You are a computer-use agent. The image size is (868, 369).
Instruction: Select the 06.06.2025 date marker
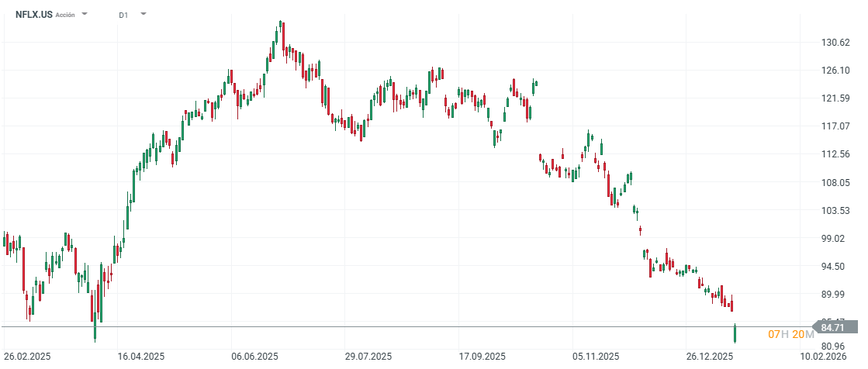click(x=255, y=357)
